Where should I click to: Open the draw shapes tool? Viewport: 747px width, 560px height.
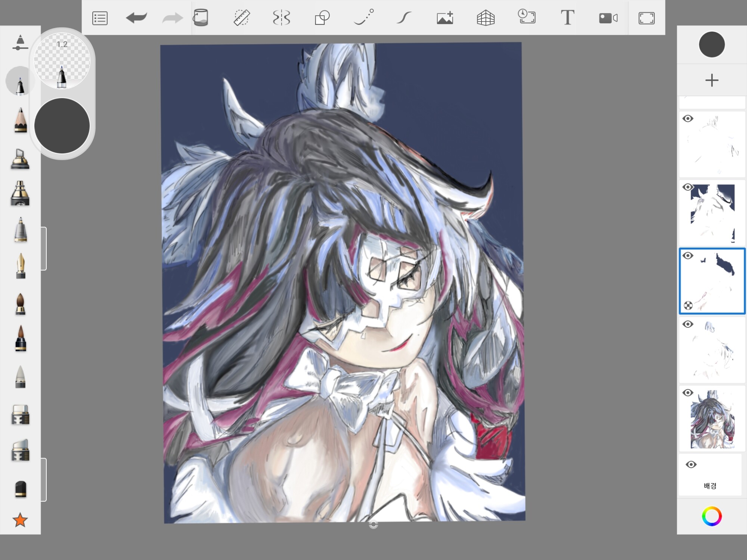tap(322, 18)
